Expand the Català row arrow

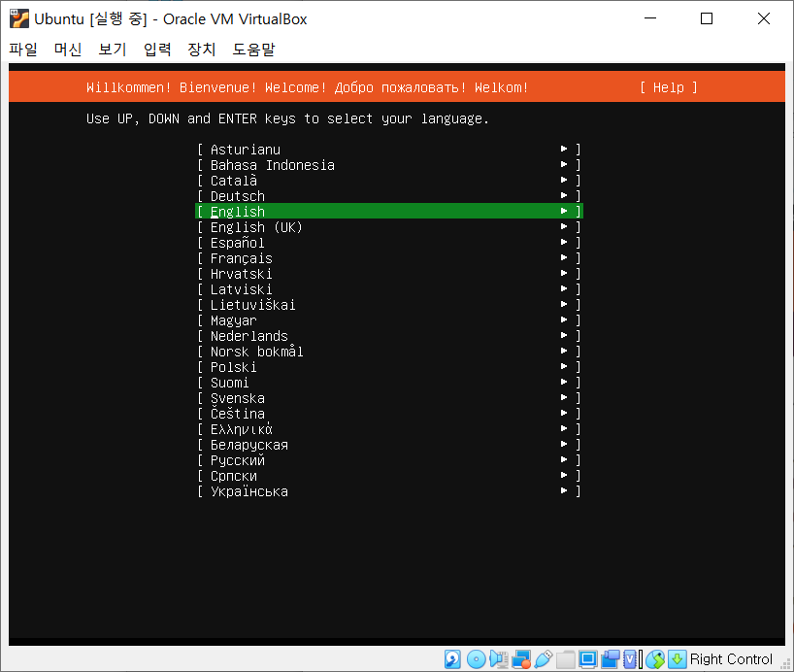pyautogui.click(x=564, y=180)
